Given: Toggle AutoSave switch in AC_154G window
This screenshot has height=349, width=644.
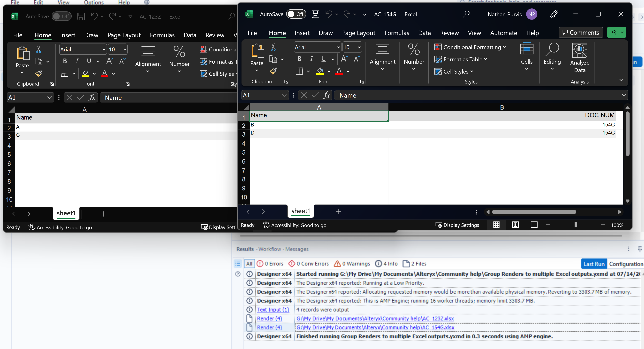Looking at the screenshot, I should click(296, 14).
